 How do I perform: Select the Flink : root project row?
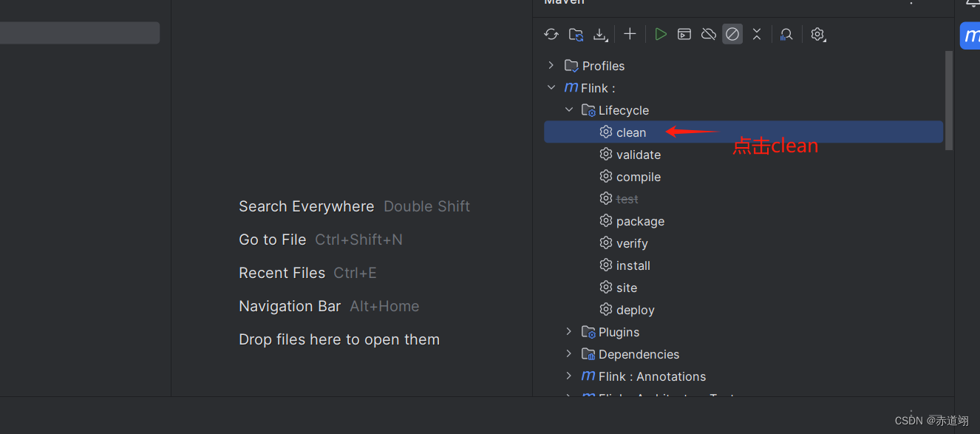743,88
